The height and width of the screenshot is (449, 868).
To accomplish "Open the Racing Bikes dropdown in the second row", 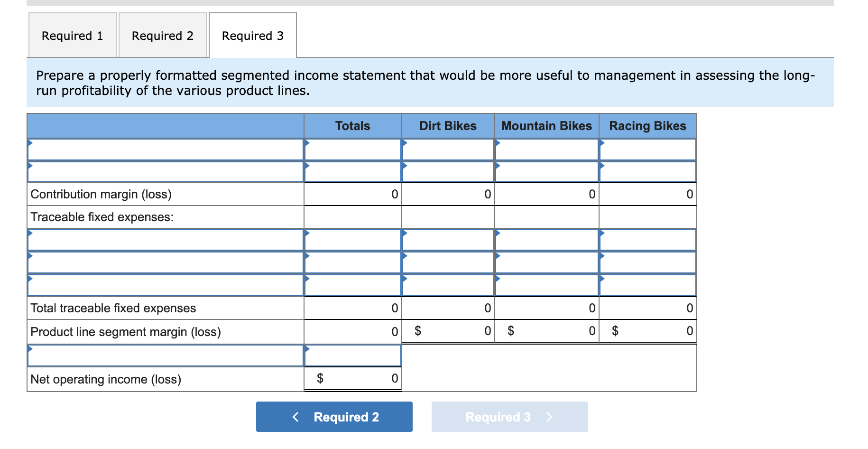I will tap(647, 172).
